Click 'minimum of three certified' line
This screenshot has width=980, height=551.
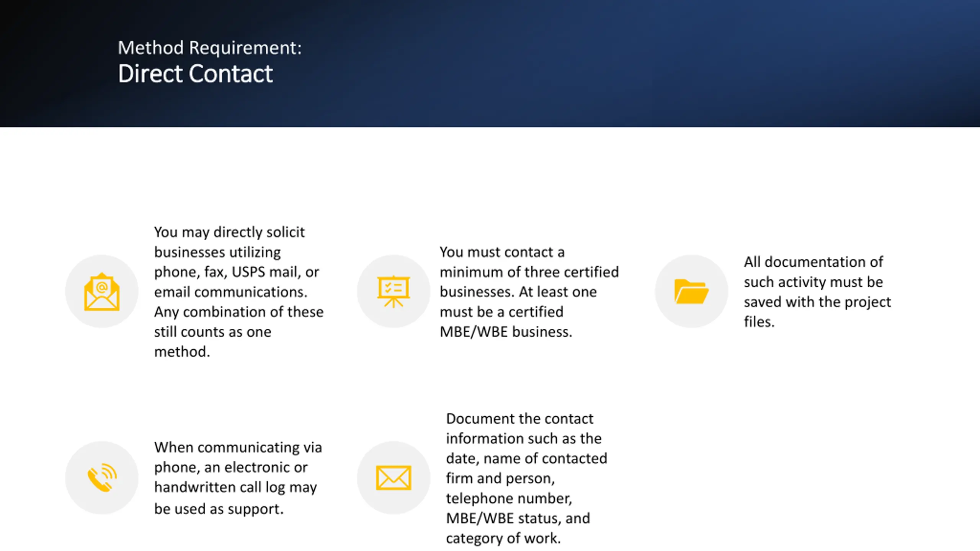tap(529, 272)
